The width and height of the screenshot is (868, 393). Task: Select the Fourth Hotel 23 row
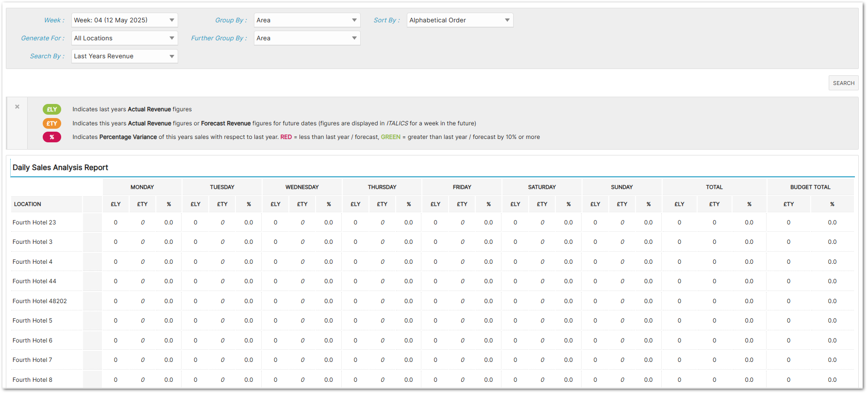point(34,222)
